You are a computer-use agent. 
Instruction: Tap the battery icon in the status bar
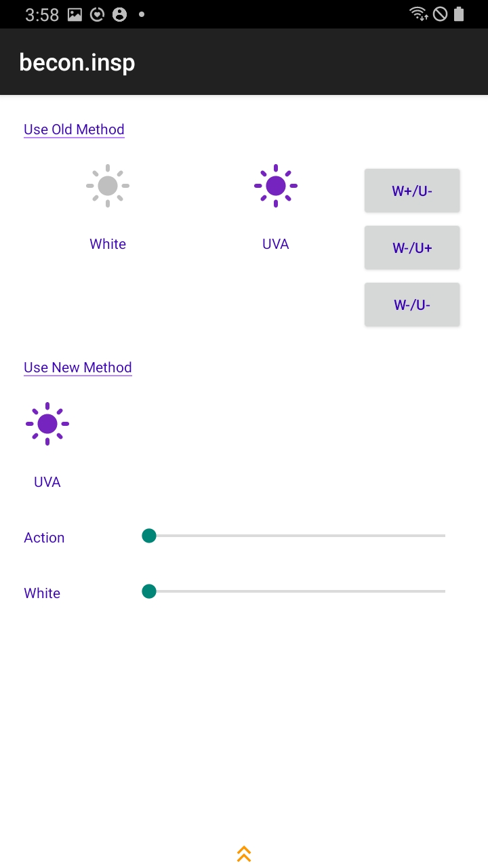pyautogui.click(x=459, y=14)
